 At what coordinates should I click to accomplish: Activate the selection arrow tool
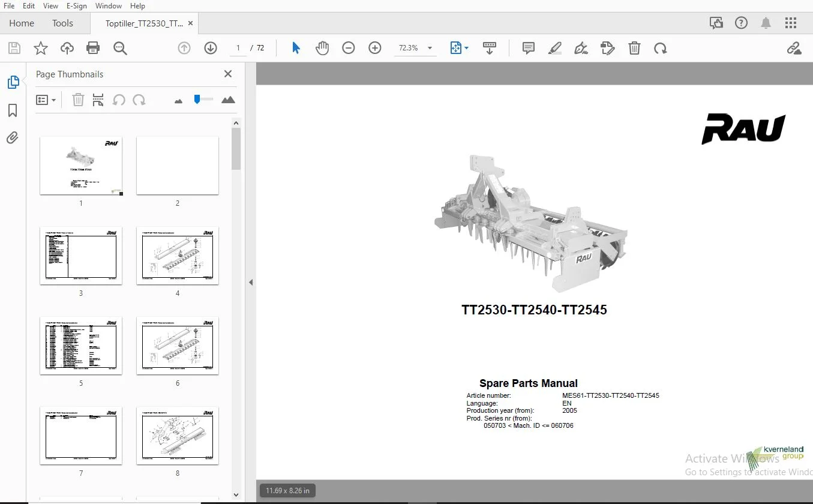[296, 48]
